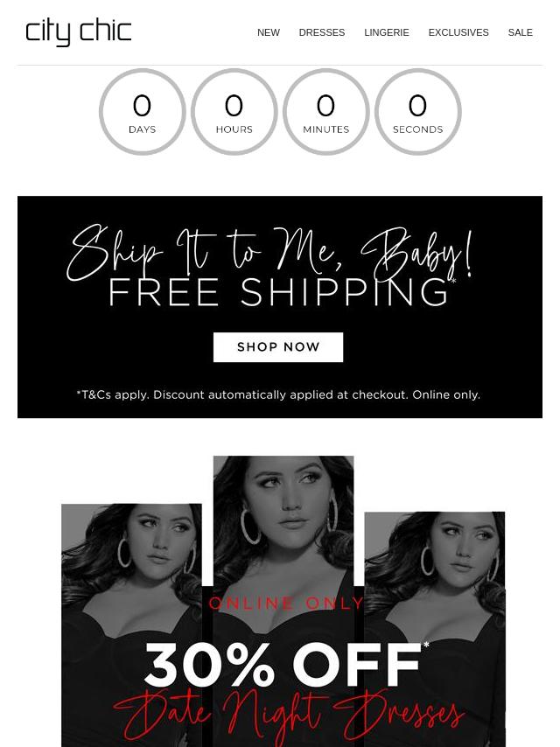Click the SECONDS countdown circle

(418, 112)
